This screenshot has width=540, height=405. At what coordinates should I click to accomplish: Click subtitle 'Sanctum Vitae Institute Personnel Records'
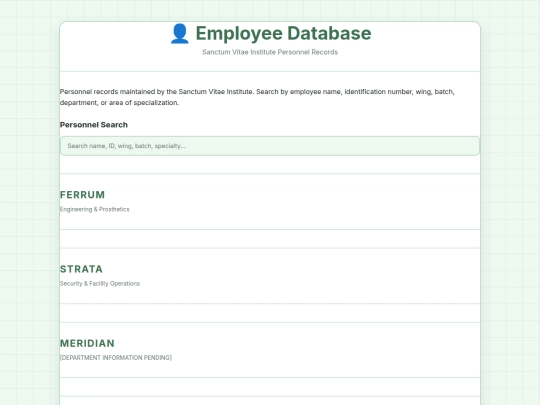(270, 52)
